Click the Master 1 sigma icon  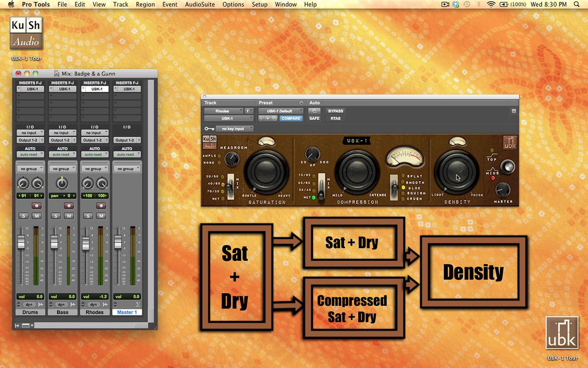(138, 304)
